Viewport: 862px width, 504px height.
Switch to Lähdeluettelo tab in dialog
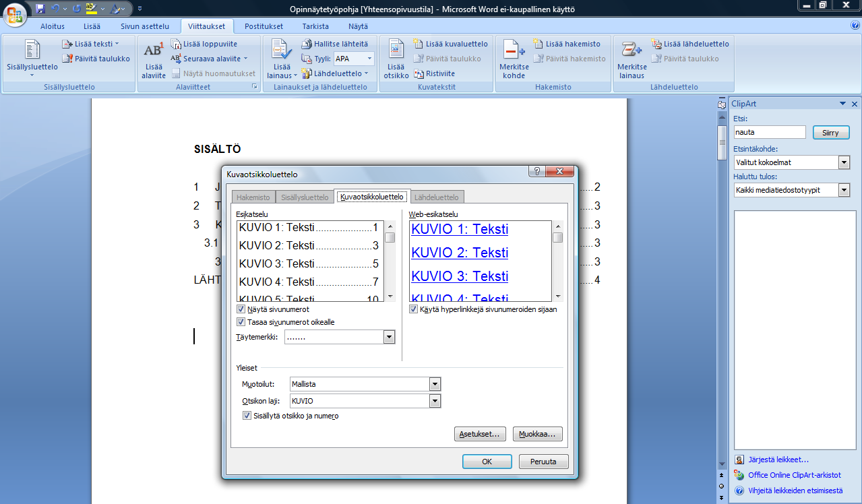[437, 197]
